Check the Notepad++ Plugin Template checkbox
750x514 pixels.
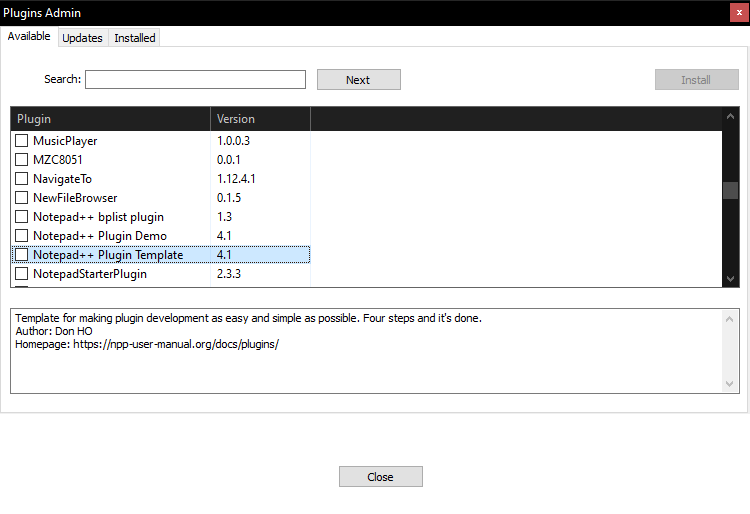tap(22, 254)
